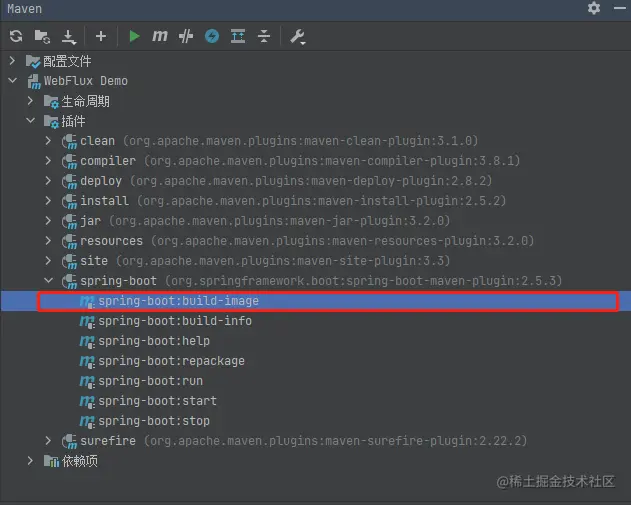This screenshot has width=631, height=505.
Task: Click the install plugin icon
Action: point(69,201)
